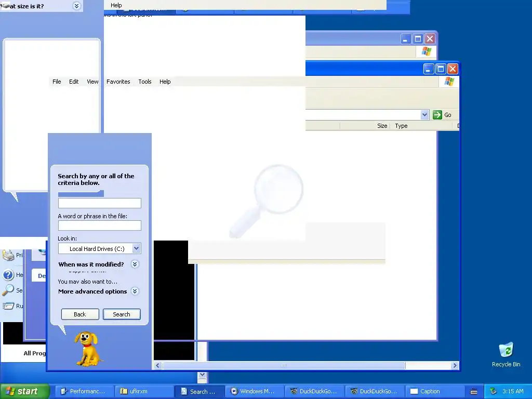Click the Search button in search panel
The width and height of the screenshot is (532, 399).
[122, 314]
